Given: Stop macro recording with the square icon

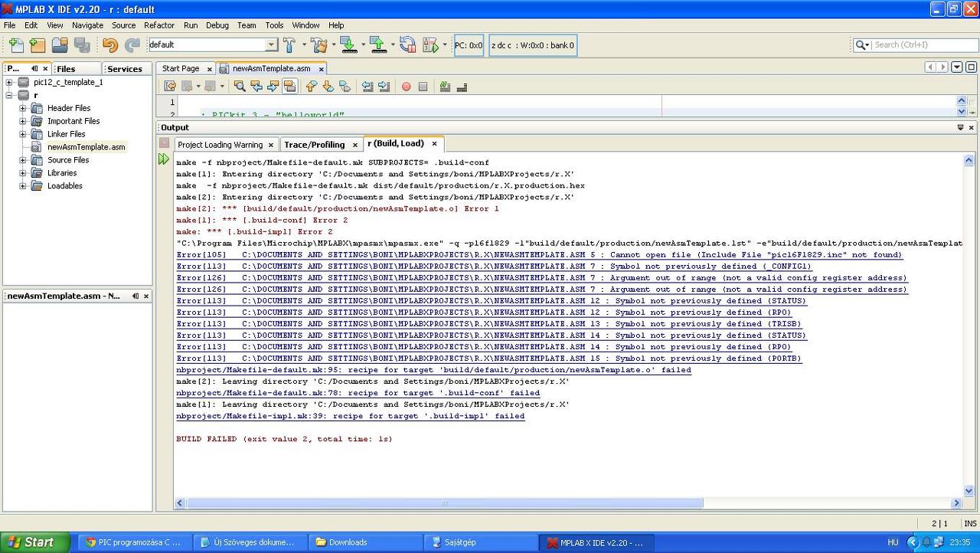Looking at the screenshot, I should [423, 87].
